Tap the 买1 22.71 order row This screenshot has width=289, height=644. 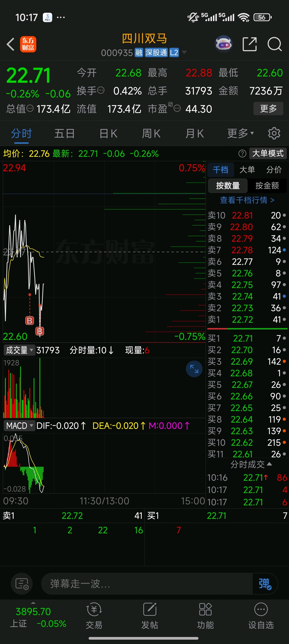coord(247,338)
